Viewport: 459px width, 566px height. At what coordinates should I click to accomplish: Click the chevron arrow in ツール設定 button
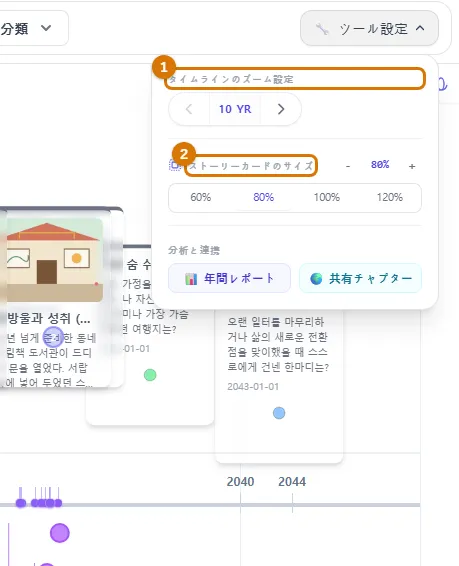tap(420, 28)
